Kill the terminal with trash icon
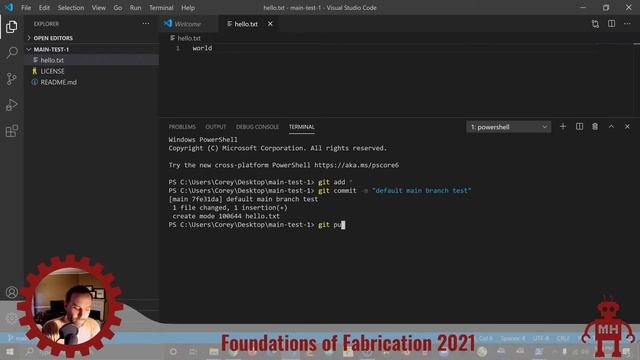 595,127
